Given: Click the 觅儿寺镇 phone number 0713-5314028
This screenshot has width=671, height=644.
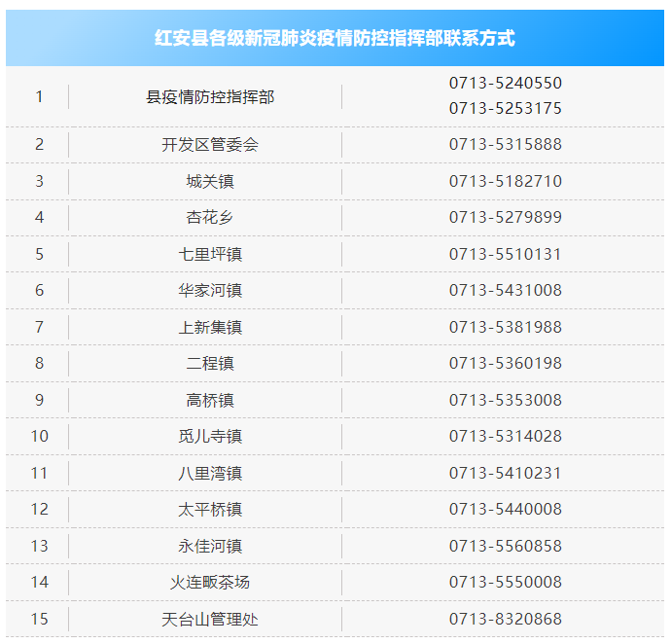Looking at the screenshot, I should tap(505, 437).
